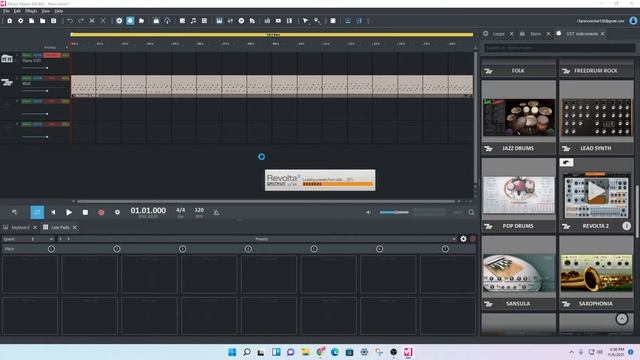Open the File menu
Image resolution: width=640 pixels, height=360 pixels.
pyautogui.click(x=6, y=11)
